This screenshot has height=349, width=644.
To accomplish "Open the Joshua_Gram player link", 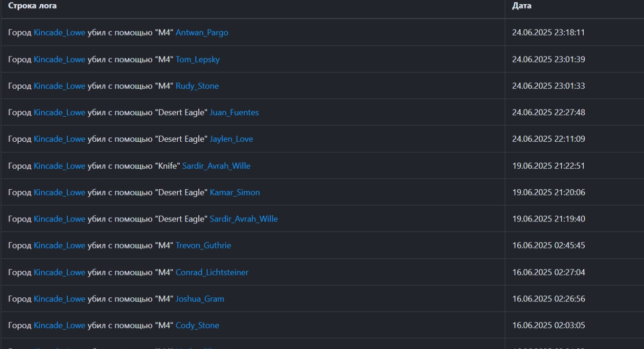I will pyautogui.click(x=200, y=299).
